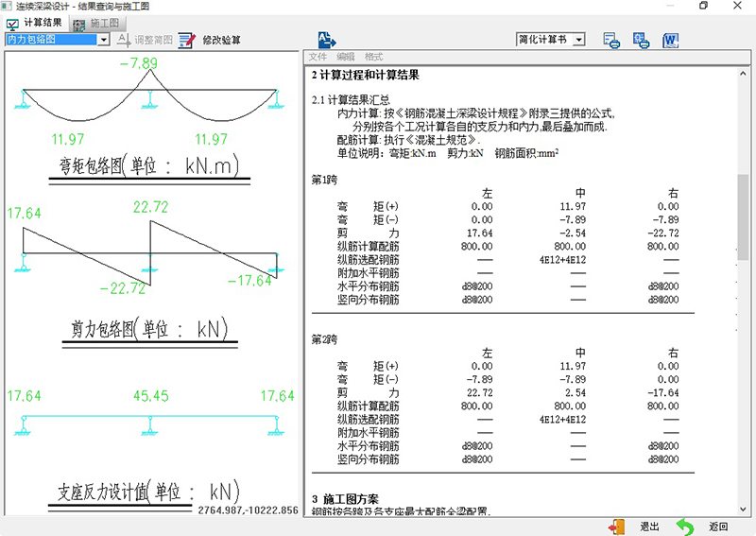Click the print icon in the report toolbar
This screenshot has height=536, width=756.
pyautogui.click(x=611, y=40)
